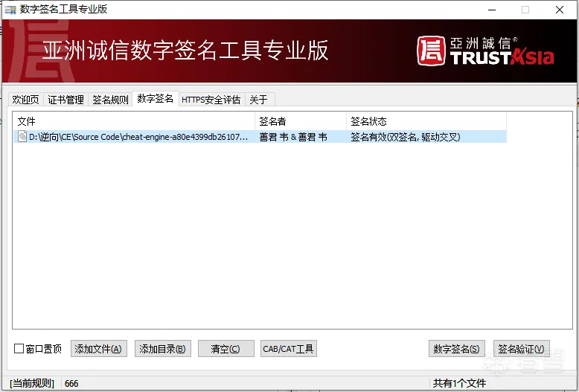
Task: Open the CAB/CAT工具 button
Action: point(289,348)
